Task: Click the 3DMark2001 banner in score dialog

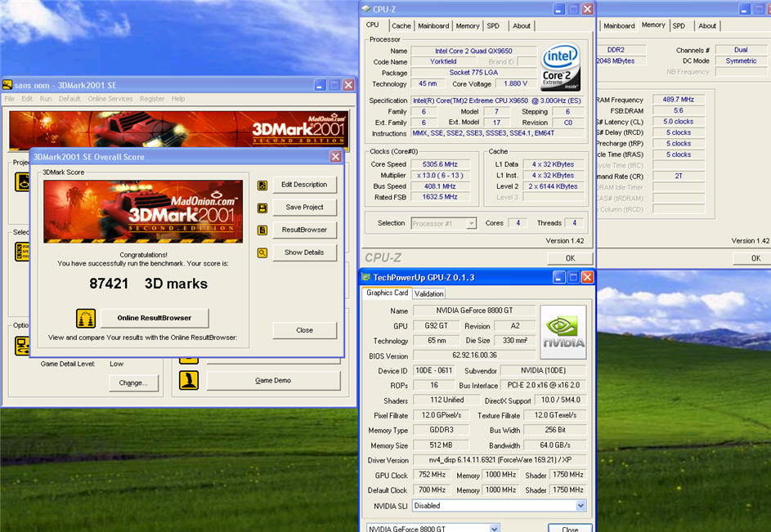Action: (x=143, y=212)
